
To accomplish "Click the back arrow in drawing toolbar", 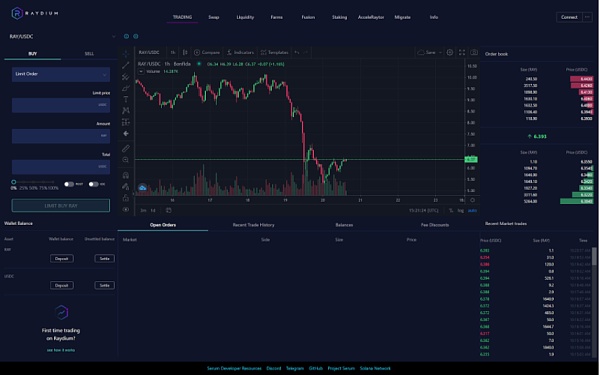I will [x=126, y=134].
